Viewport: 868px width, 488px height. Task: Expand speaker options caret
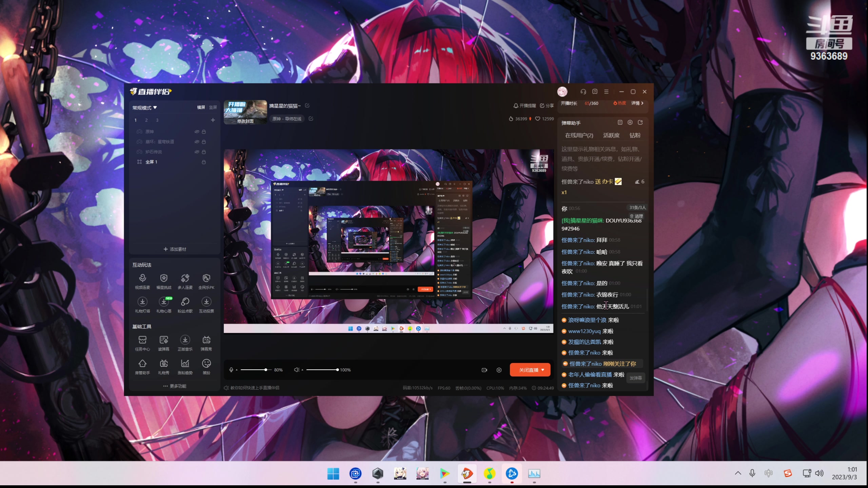302,370
